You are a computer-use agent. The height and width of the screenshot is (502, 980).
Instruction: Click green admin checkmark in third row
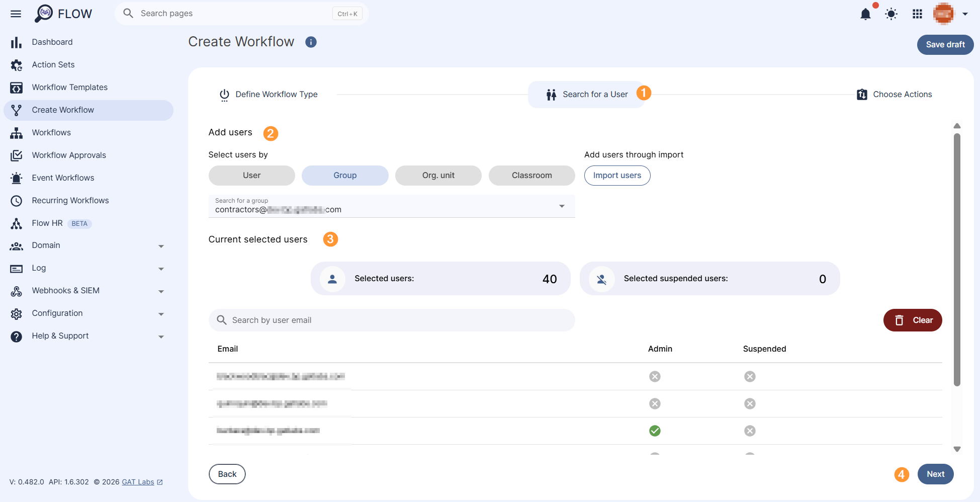(655, 431)
